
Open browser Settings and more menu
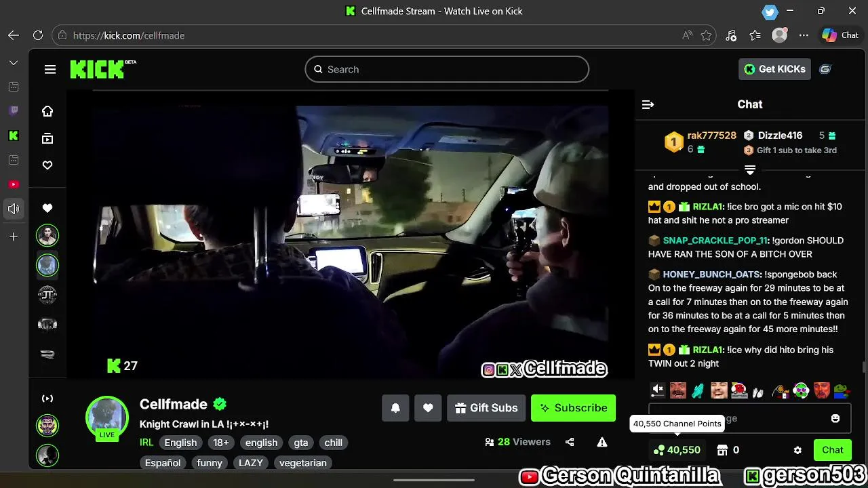pyautogui.click(x=804, y=35)
